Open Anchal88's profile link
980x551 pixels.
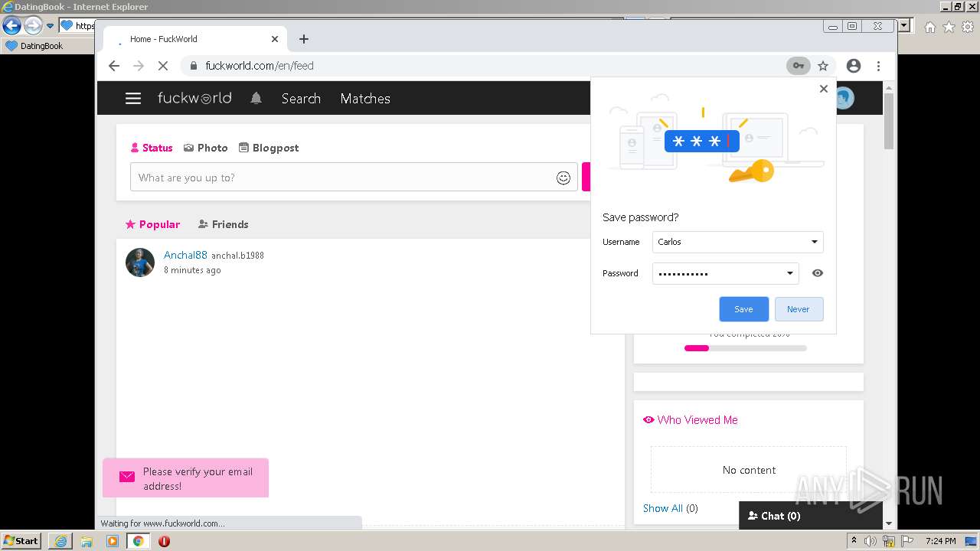[x=185, y=255]
